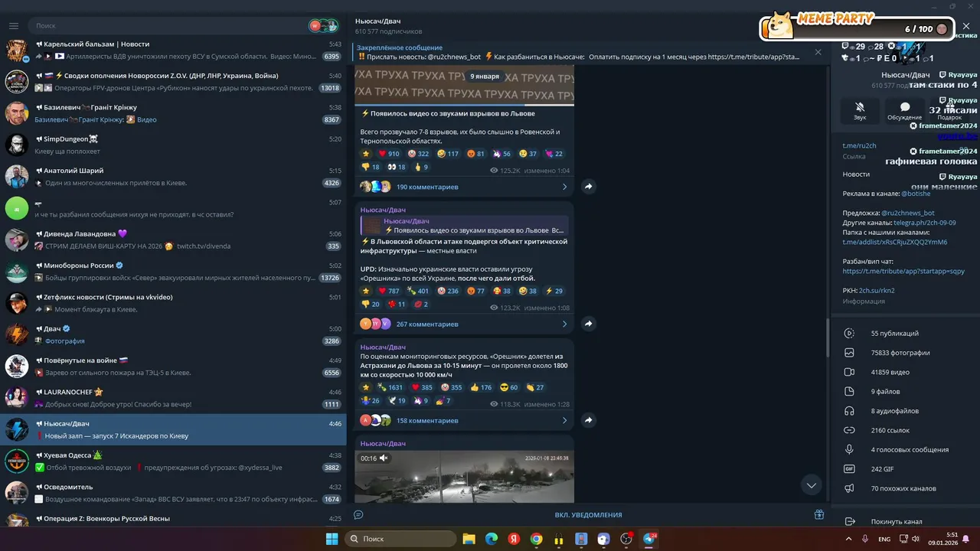Toggle heart reaction showing 787

(390, 291)
